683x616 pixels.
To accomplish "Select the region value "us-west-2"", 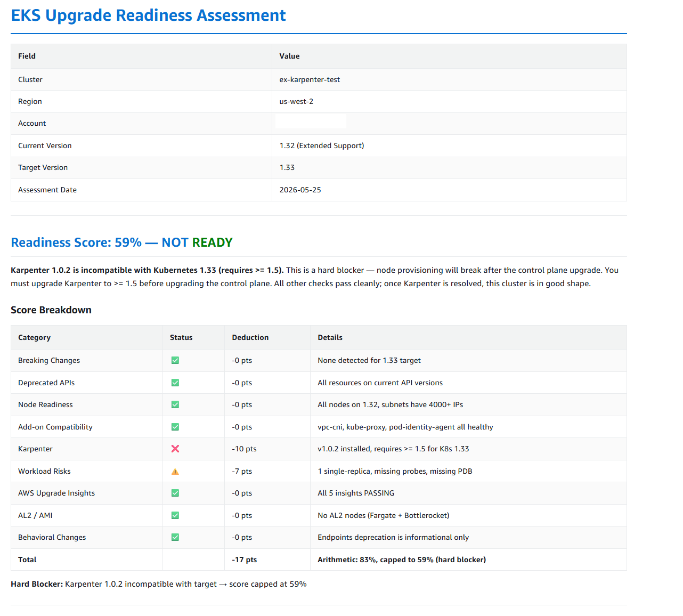I will (x=296, y=101).
